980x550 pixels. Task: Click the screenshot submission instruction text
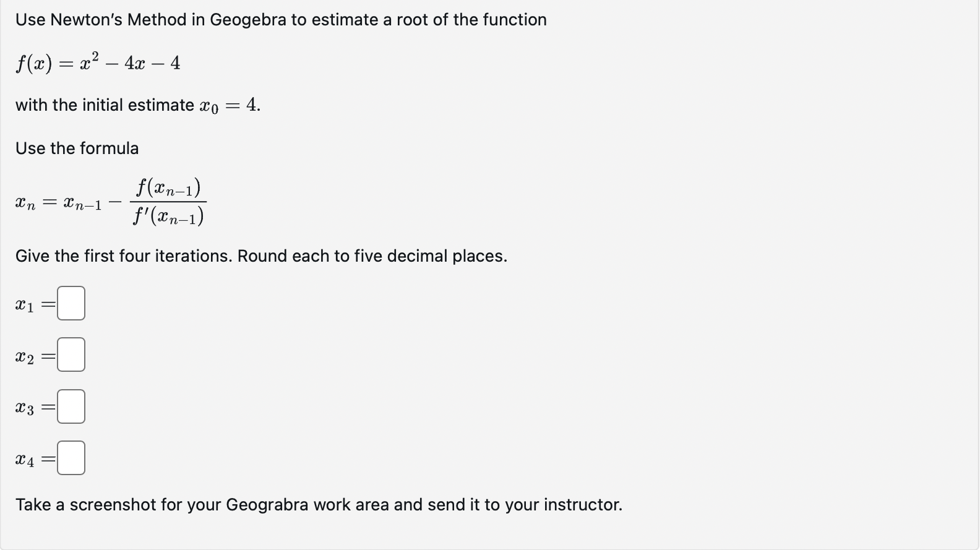[319, 504]
